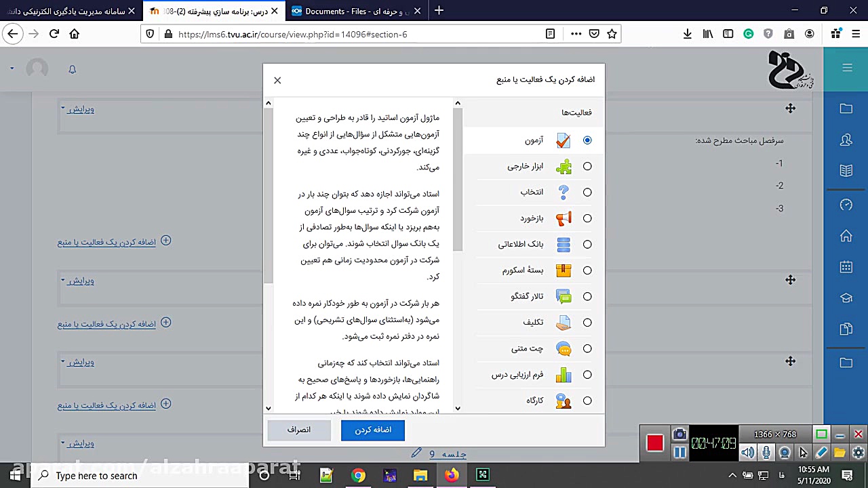Select the Chat (چت متنی) radio button

click(x=587, y=348)
